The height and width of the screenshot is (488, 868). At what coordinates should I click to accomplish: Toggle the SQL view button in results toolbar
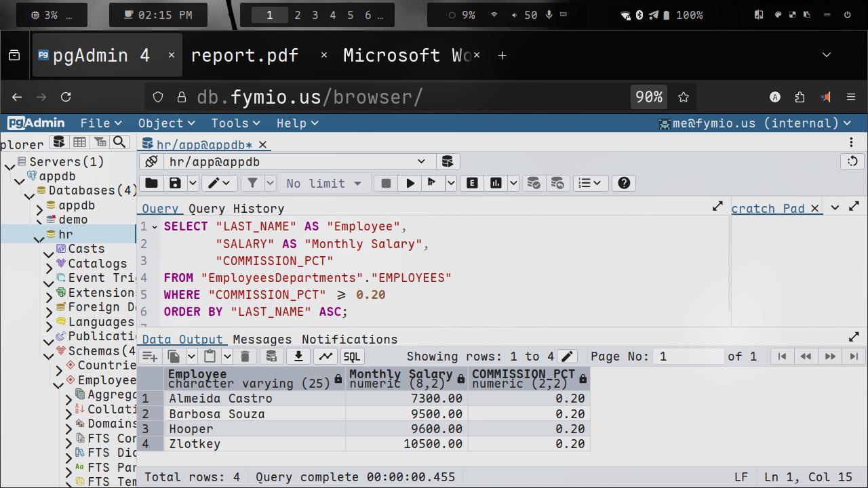pos(352,357)
